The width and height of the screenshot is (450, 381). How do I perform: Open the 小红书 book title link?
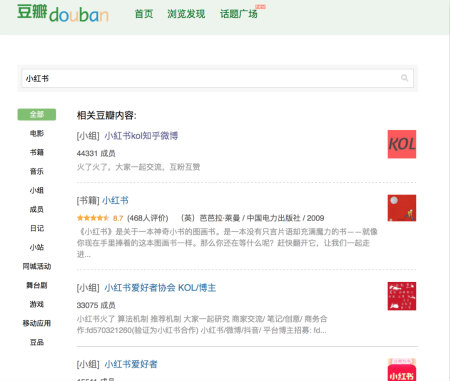click(115, 200)
